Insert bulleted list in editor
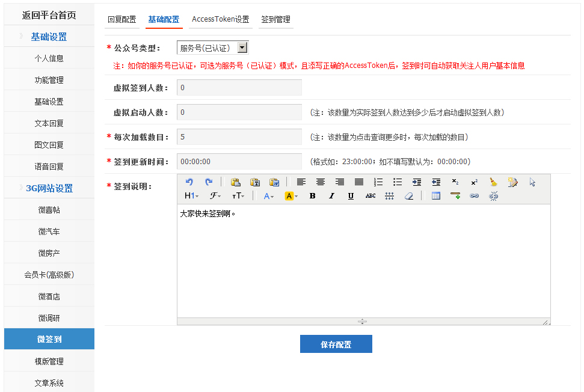 [x=398, y=182]
